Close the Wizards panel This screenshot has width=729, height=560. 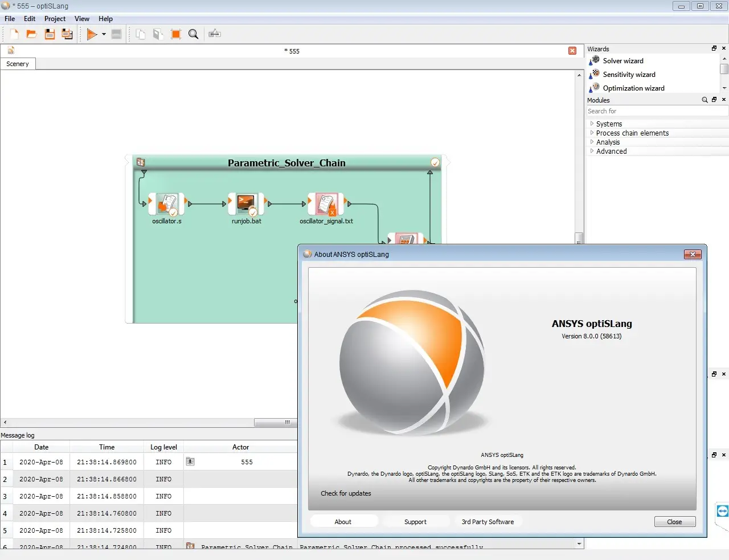coord(724,48)
